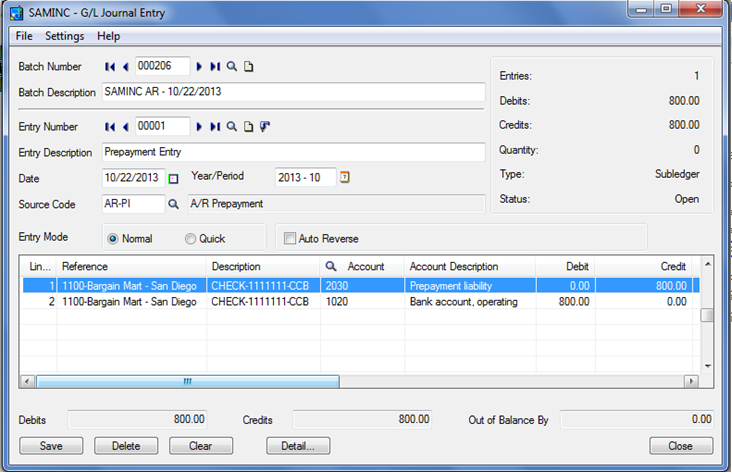Go to previous entry number

point(126,127)
